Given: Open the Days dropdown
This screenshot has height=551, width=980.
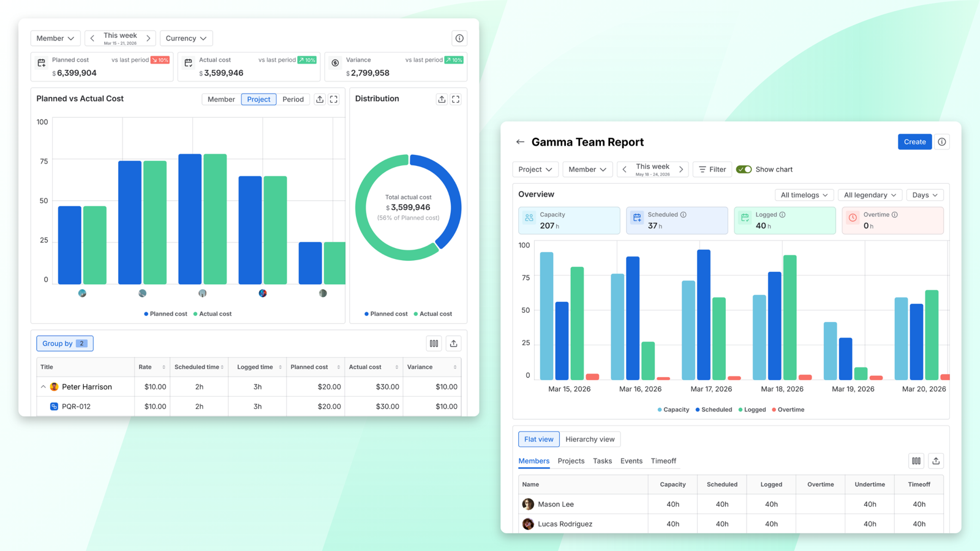Looking at the screenshot, I should tap(925, 195).
